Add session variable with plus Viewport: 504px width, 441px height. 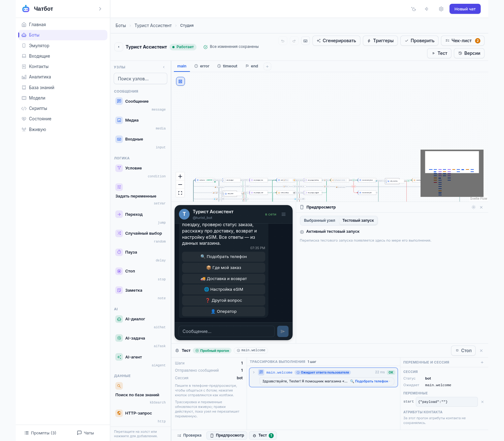tap(482, 362)
